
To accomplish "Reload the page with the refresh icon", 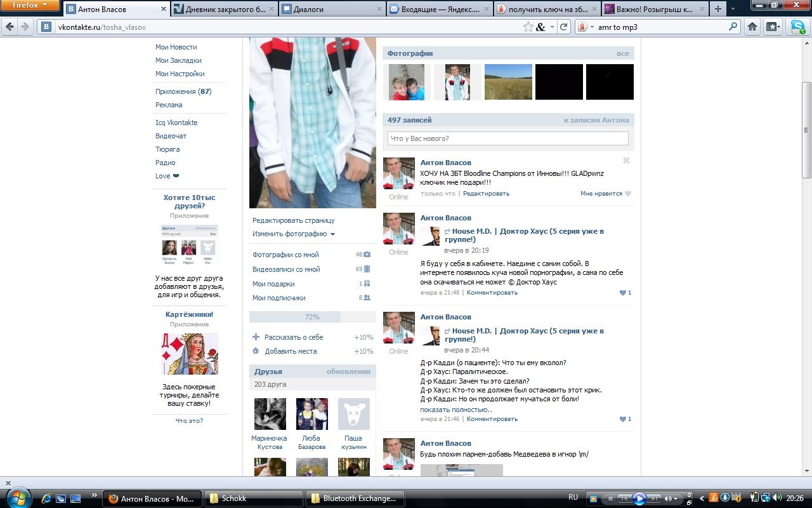I will 563,27.
